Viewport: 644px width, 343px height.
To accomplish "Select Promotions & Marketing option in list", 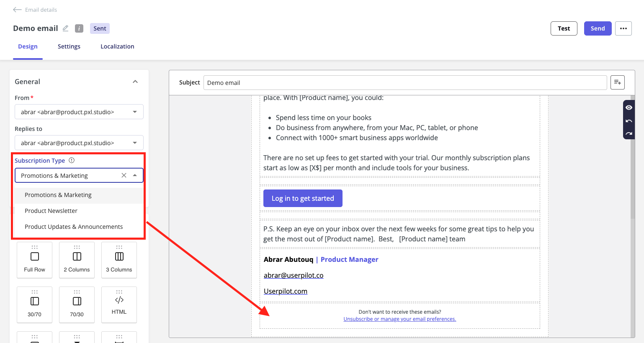I will click(x=79, y=195).
